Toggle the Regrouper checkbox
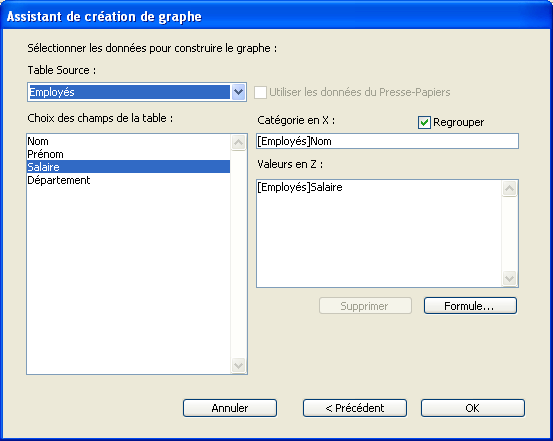 point(424,122)
